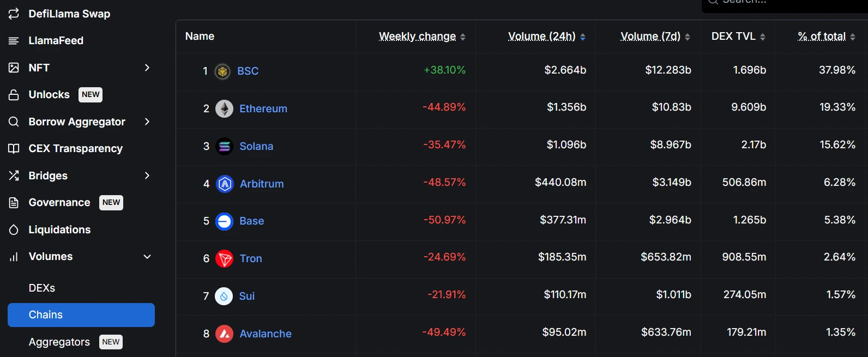
Task: Click Sui percent of total 1.57%
Action: click(841, 295)
